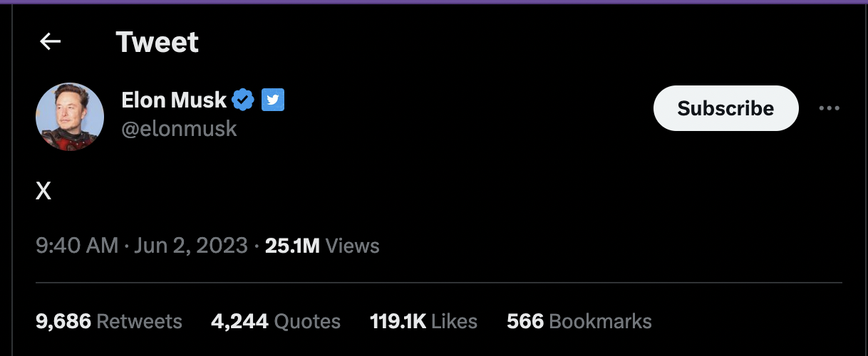Go back using the left arrow
This screenshot has width=868, height=356.
tap(51, 43)
